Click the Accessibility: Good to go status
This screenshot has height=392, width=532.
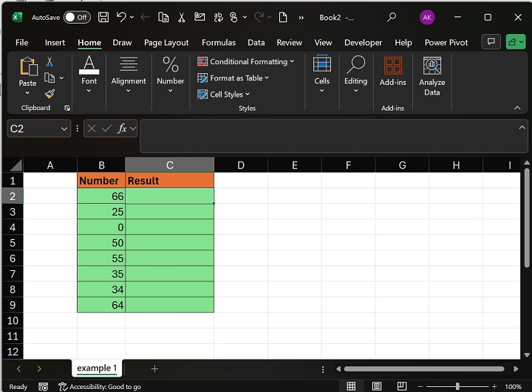point(100,386)
